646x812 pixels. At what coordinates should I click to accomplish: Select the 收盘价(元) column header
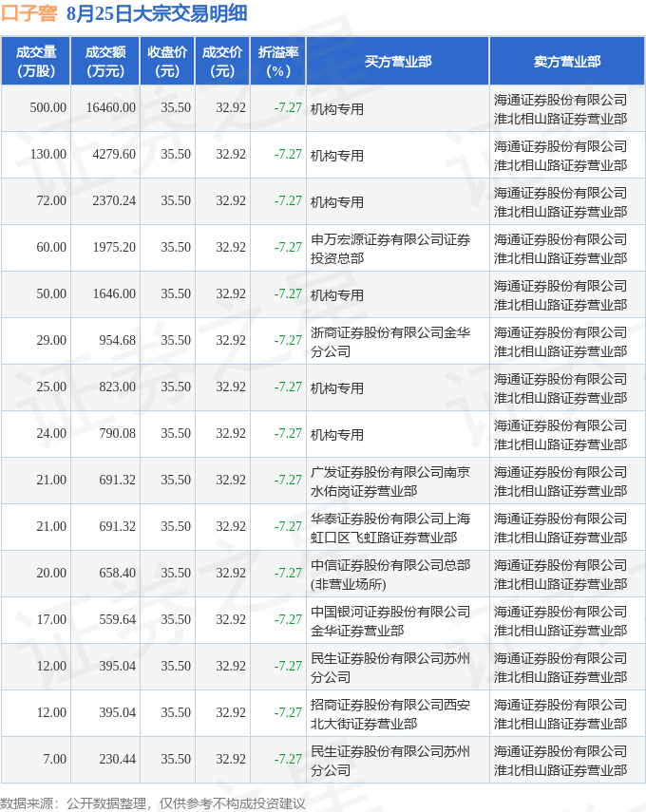click(x=167, y=61)
